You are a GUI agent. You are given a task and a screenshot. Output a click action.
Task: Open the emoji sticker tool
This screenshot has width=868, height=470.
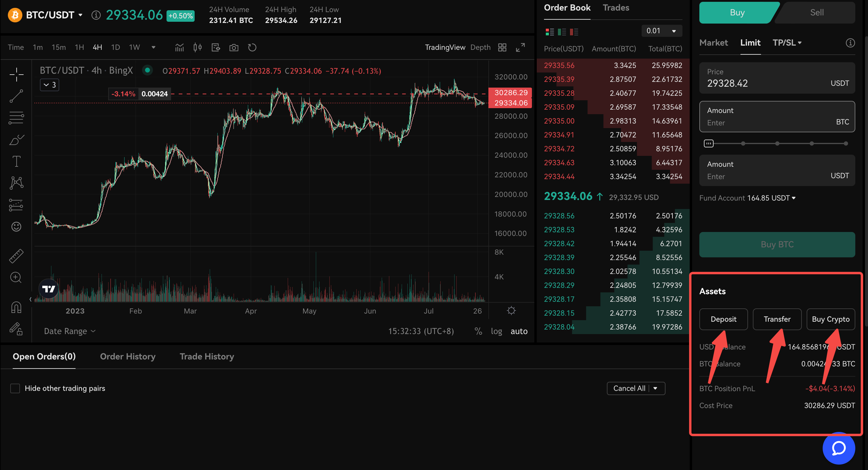[x=16, y=227]
